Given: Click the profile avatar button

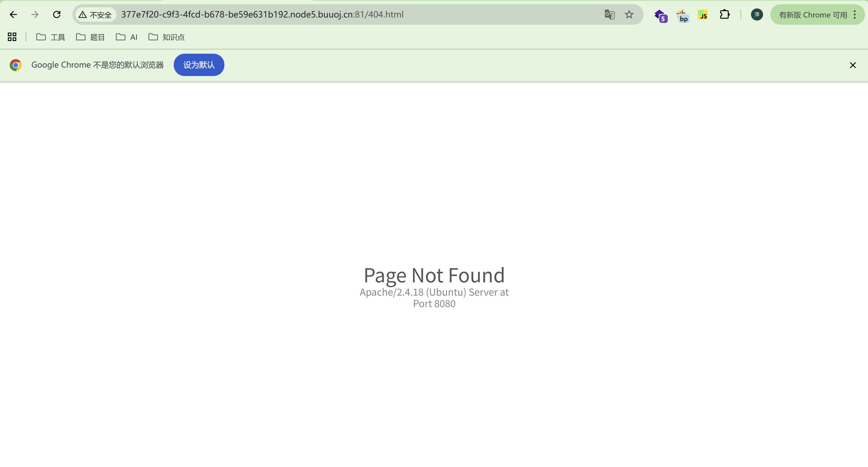Looking at the screenshot, I should pyautogui.click(x=757, y=14).
